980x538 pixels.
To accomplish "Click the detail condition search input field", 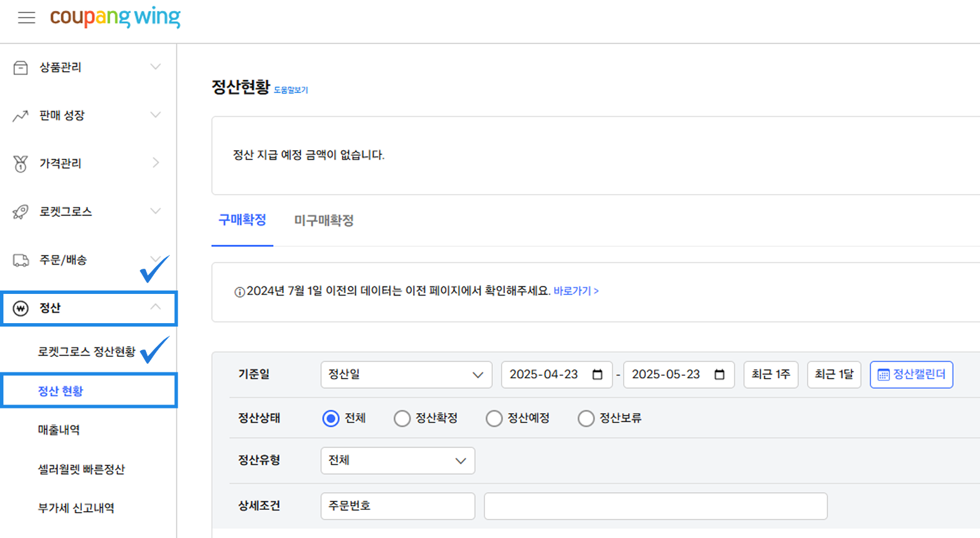I will tap(656, 506).
